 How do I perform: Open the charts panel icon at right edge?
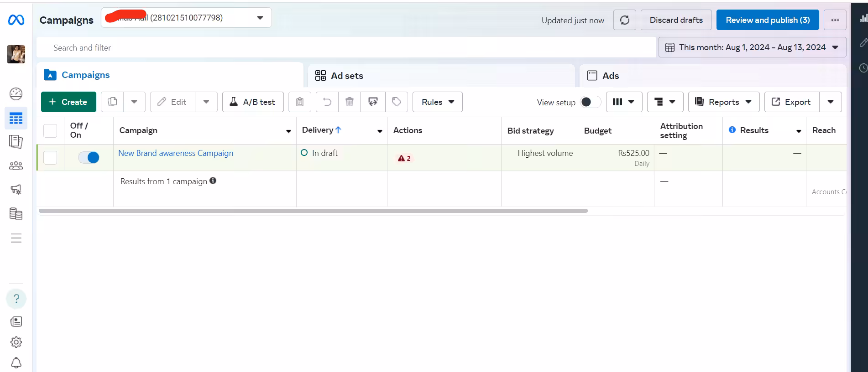[863, 18]
